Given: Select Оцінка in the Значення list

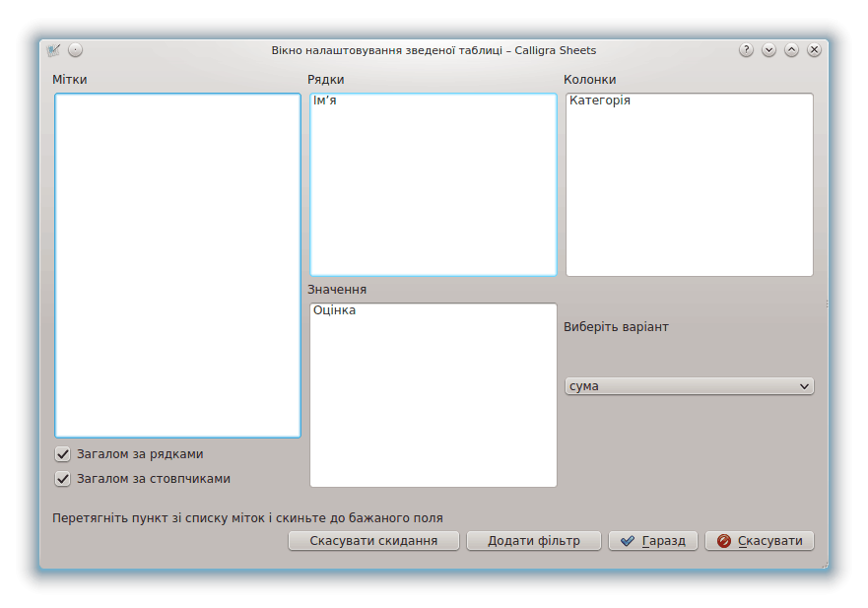Looking at the screenshot, I should point(334,310).
